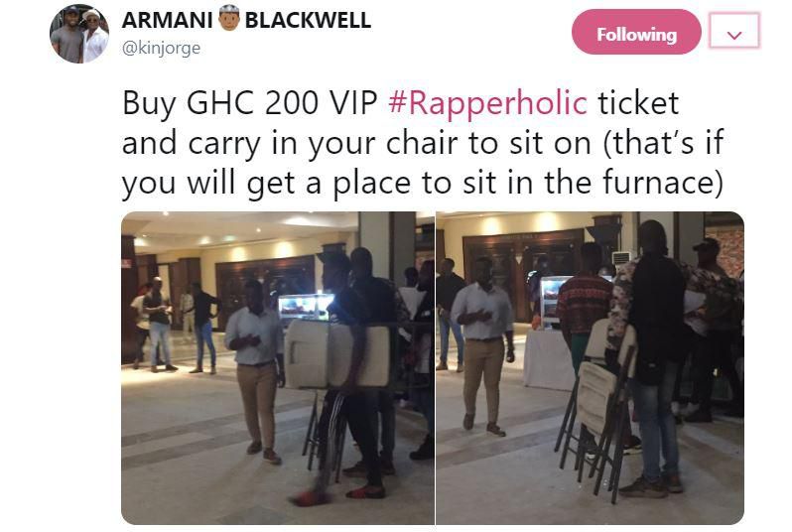This screenshot has width=792, height=532.
Task: Visit the @kinjorge handle link
Action: (161, 48)
